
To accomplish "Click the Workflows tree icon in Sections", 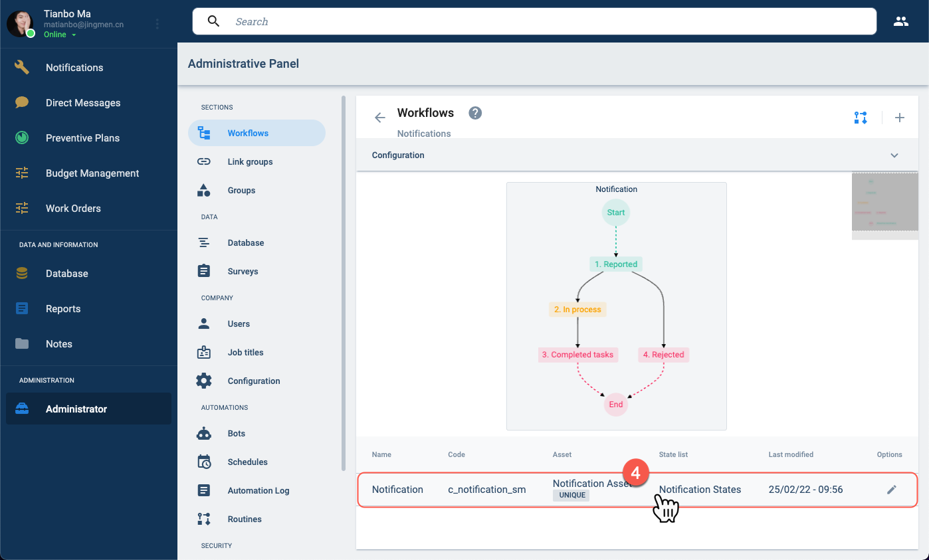I will point(204,133).
